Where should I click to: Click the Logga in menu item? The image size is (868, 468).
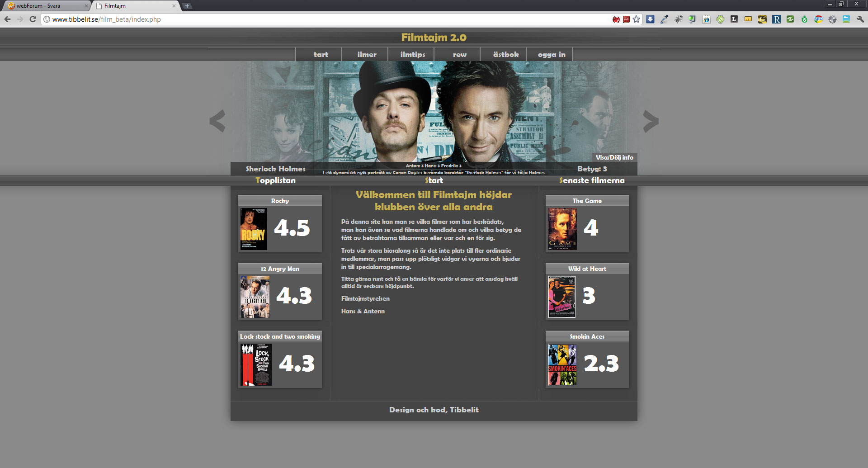click(x=549, y=54)
